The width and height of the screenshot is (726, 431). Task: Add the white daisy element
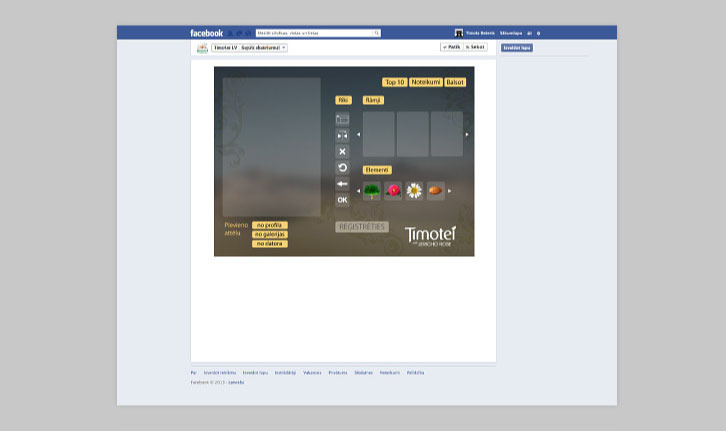(x=414, y=191)
